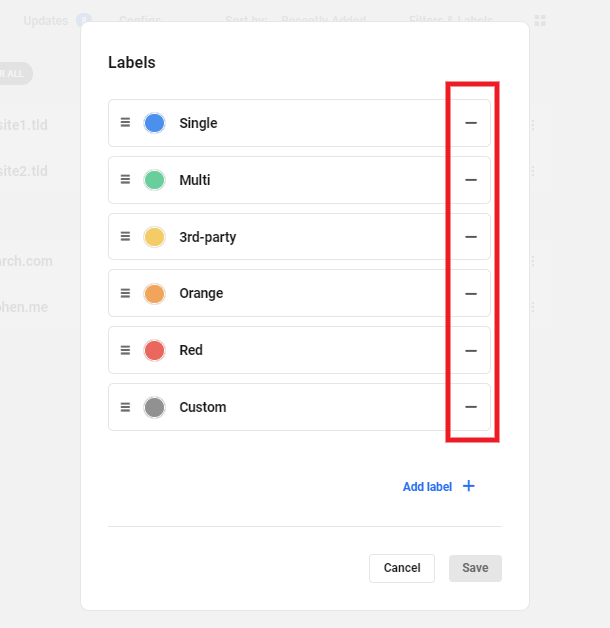
Task: Add a new label
Action: pyautogui.click(x=439, y=487)
